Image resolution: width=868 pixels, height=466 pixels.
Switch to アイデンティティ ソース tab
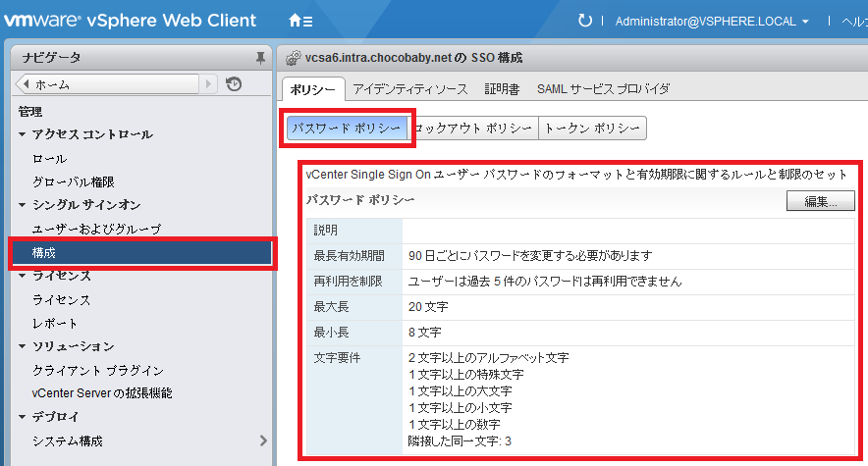tap(410, 89)
